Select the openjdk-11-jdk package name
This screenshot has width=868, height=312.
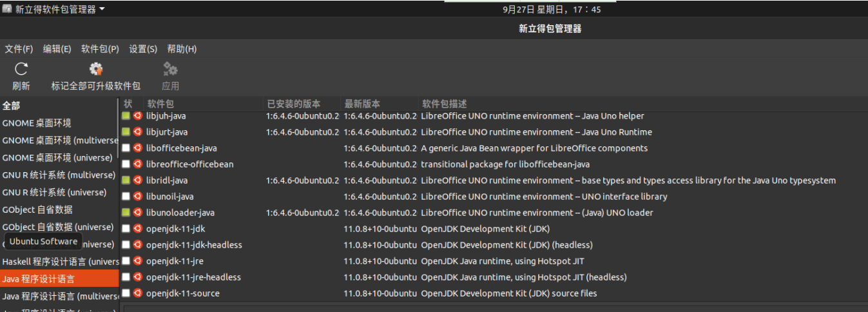(175, 229)
